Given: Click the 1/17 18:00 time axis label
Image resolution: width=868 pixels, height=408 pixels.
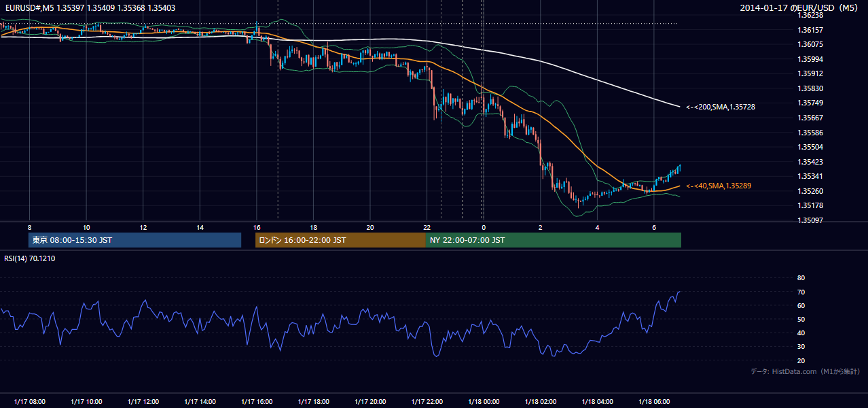Looking at the screenshot, I should (313, 402).
